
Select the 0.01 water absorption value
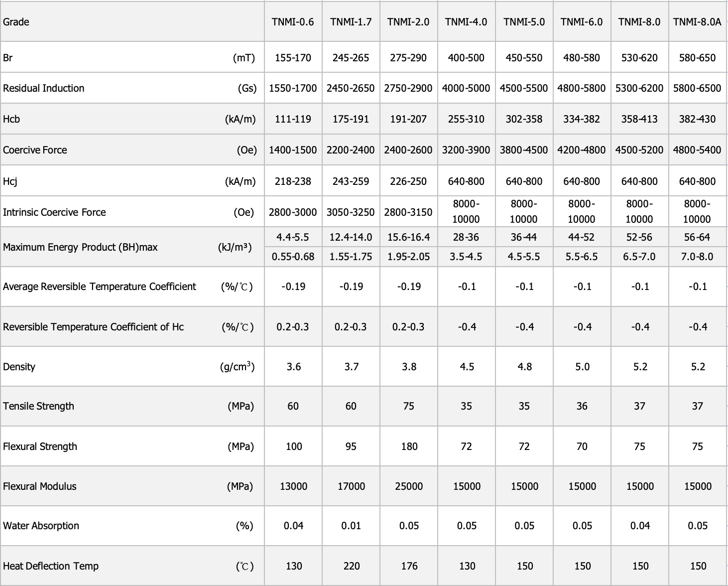point(351,526)
